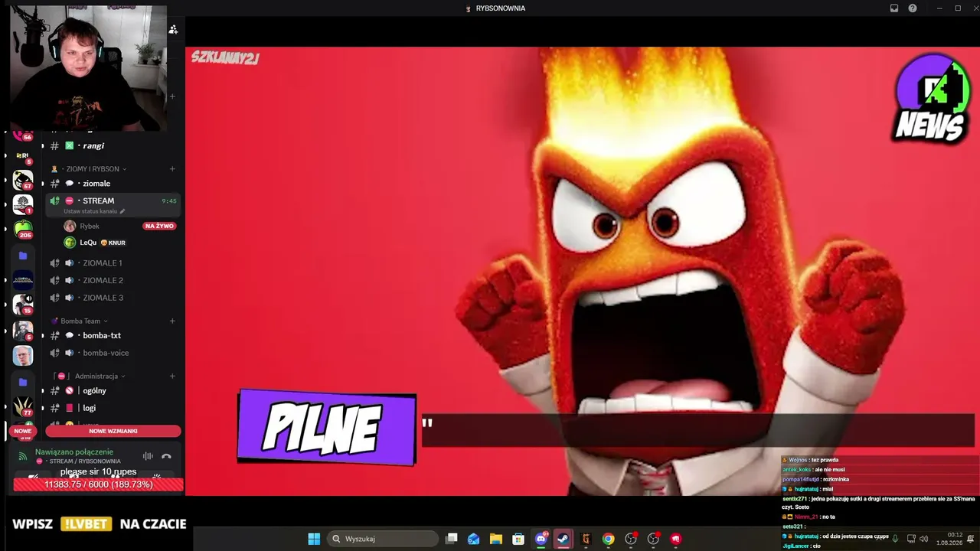This screenshot has width=980, height=551.
Task: Focus the Wyszukaj taskbar search box
Action: [383, 539]
